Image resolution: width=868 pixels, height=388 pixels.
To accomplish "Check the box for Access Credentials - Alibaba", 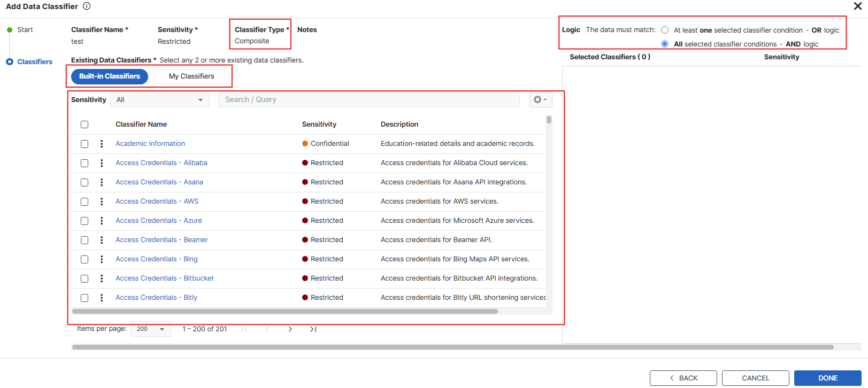I will click(x=85, y=163).
